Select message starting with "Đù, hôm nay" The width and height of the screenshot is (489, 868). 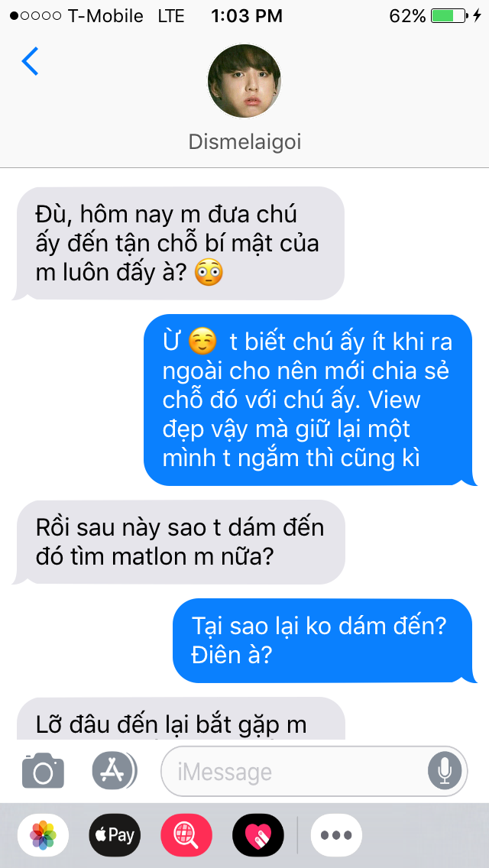tap(178, 244)
